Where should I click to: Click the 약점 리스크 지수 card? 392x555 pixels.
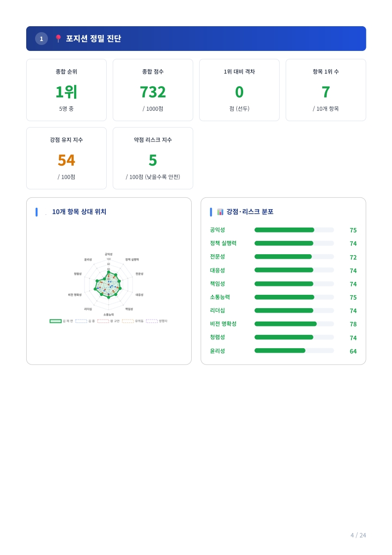[153, 158]
